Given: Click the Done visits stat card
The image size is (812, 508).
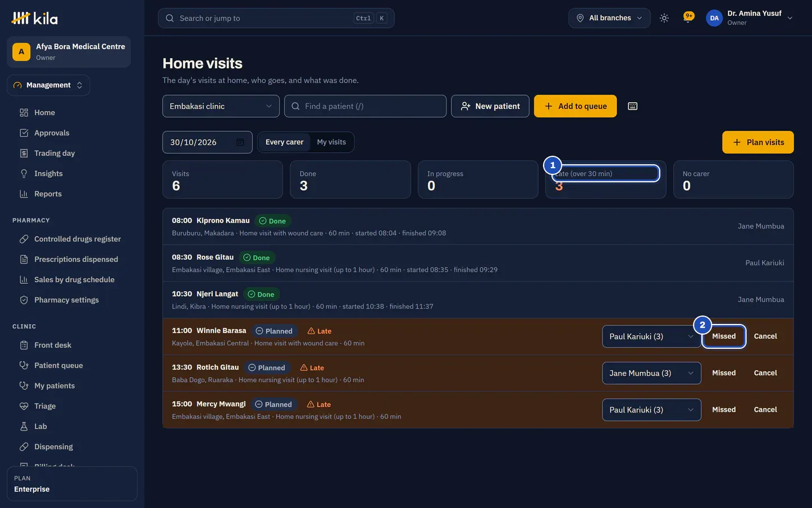Looking at the screenshot, I should click(x=350, y=179).
